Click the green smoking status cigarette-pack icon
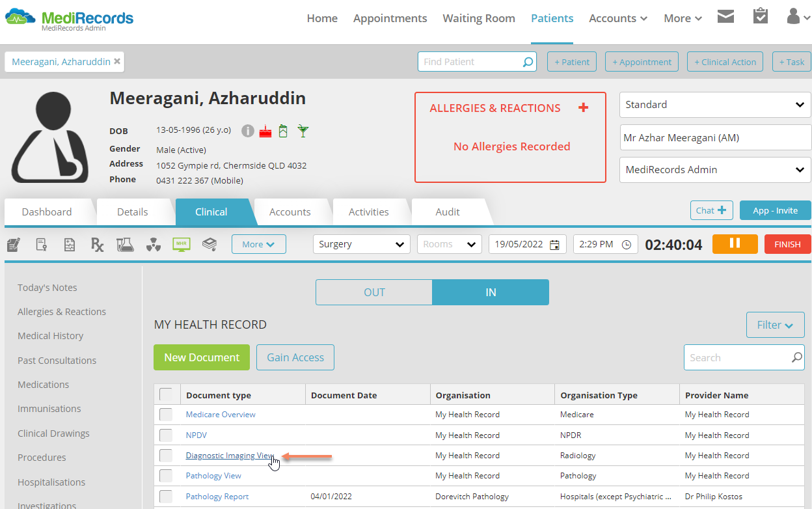Image resolution: width=812 pixels, height=509 pixels. [x=283, y=131]
